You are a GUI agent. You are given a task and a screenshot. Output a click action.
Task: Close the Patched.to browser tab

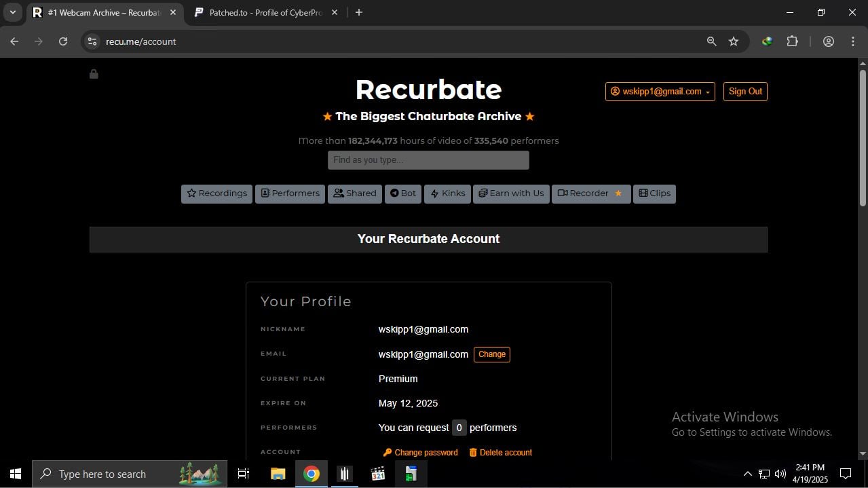coord(333,12)
